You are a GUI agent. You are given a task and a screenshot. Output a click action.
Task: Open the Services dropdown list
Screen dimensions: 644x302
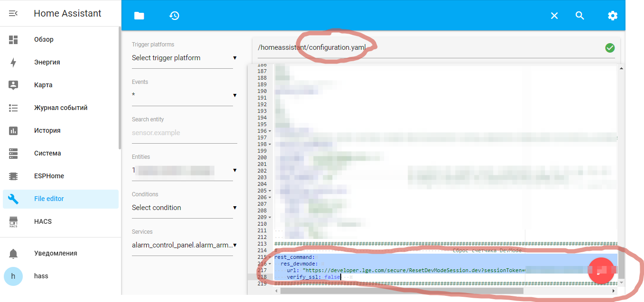tap(184, 245)
